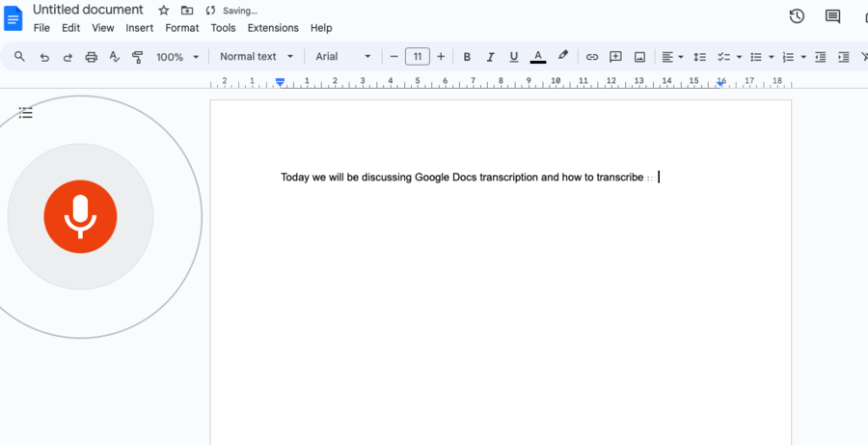Image resolution: width=868 pixels, height=445 pixels.
Task: Select the paint format roller icon
Action: click(137, 57)
